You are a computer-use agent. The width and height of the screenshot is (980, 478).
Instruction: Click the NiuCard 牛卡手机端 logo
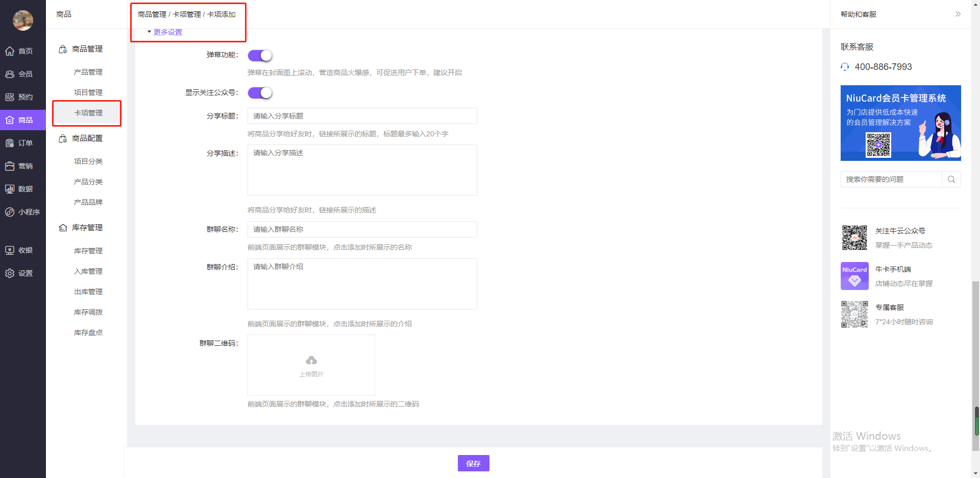pyautogui.click(x=854, y=276)
